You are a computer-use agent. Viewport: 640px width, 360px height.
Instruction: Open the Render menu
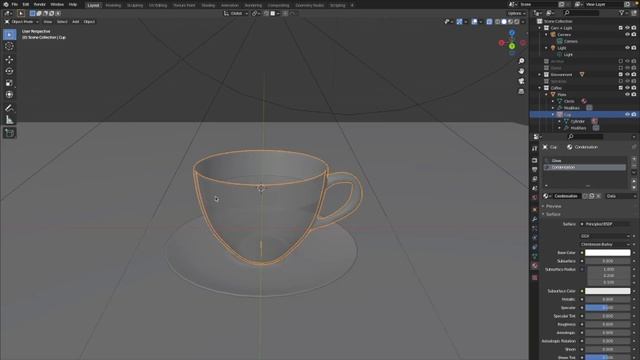pyautogui.click(x=40, y=4)
